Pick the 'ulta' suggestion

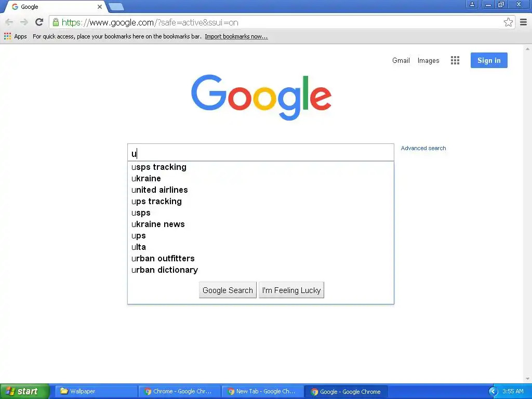pyautogui.click(x=261, y=247)
